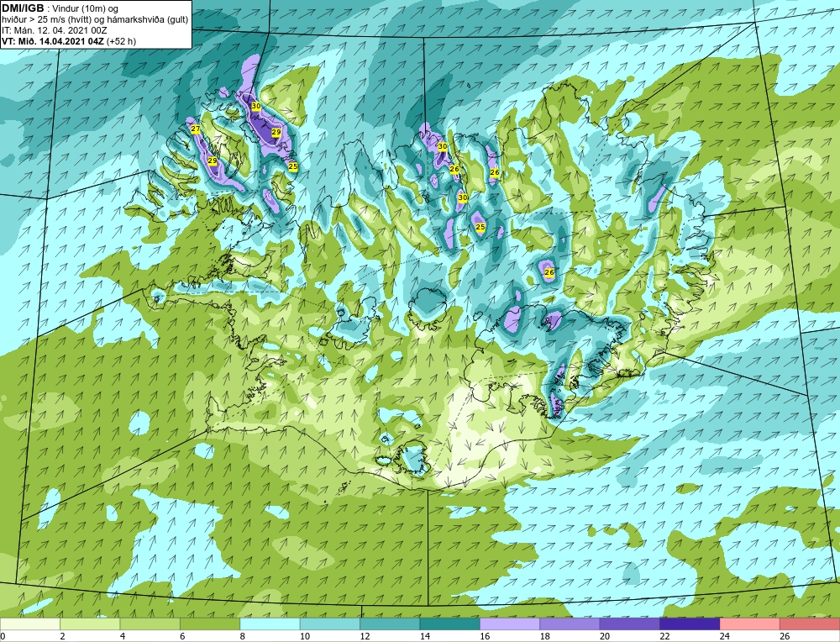Select the 16–18 m/s lavender legend swatch
Image resolution: width=840 pixels, height=642 pixels.
click(510, 624)
